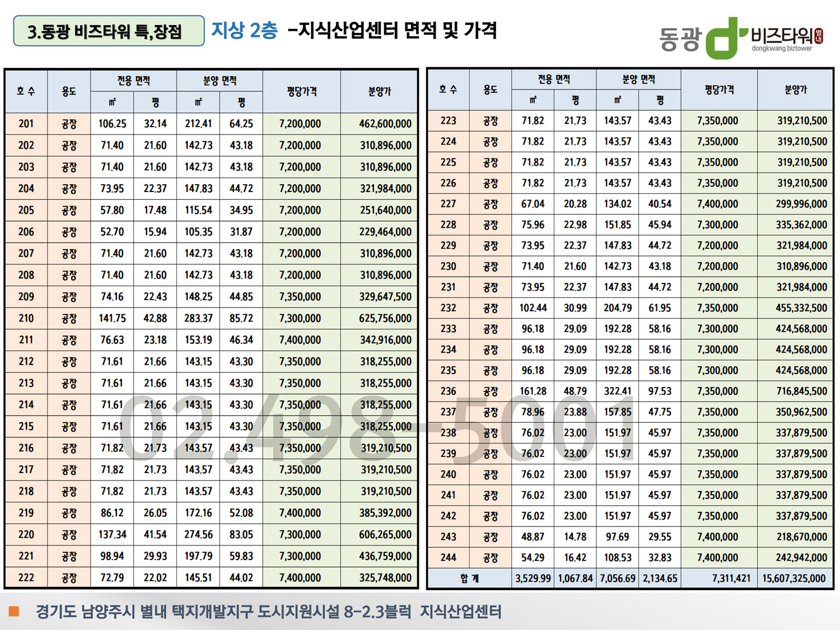Image resolution: width=840 pixels, height=630 pixels.
Task: Select unit number 222
Action: pyautogui.click(x=26, y=578)
